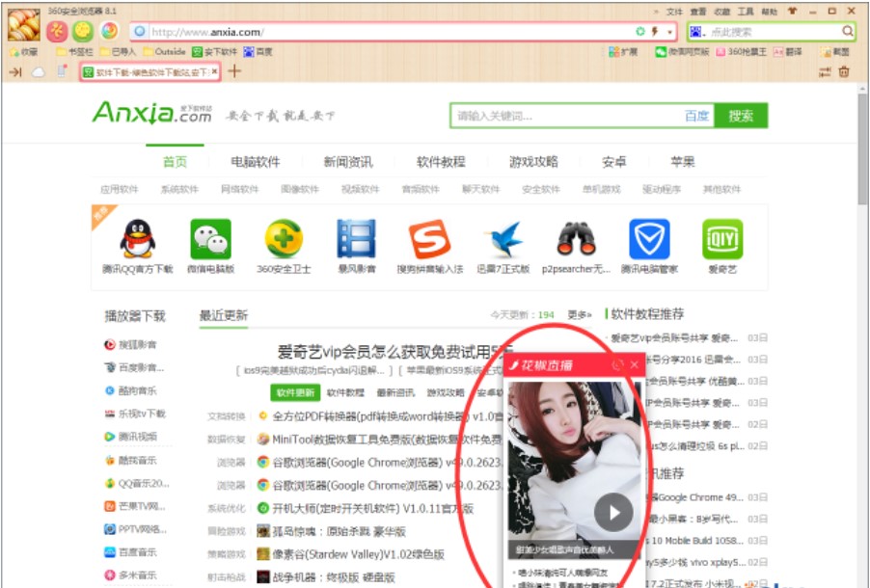Screen dimensions: 870x588
Task: Close the current browser tab
Action: [x=215, y=71]
